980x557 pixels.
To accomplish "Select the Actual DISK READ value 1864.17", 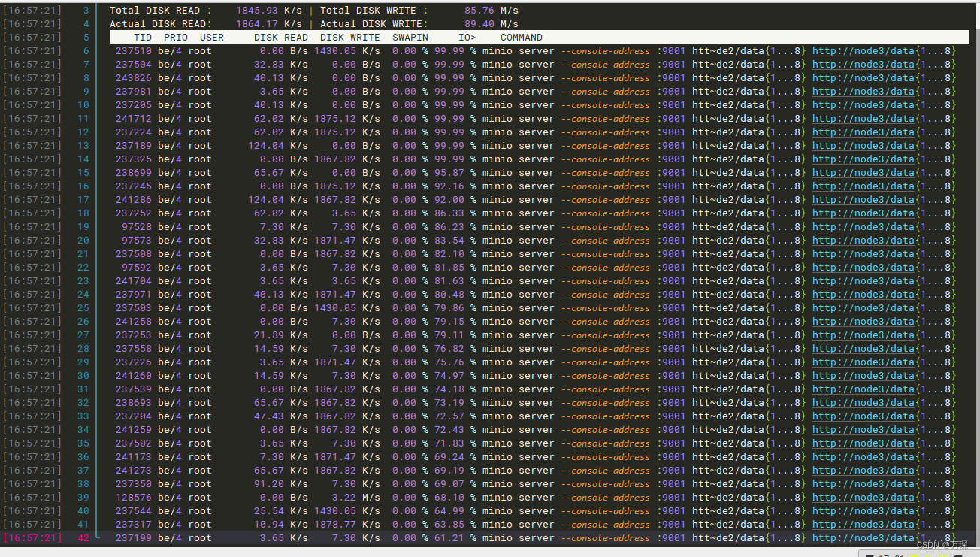I will (257, 24).
